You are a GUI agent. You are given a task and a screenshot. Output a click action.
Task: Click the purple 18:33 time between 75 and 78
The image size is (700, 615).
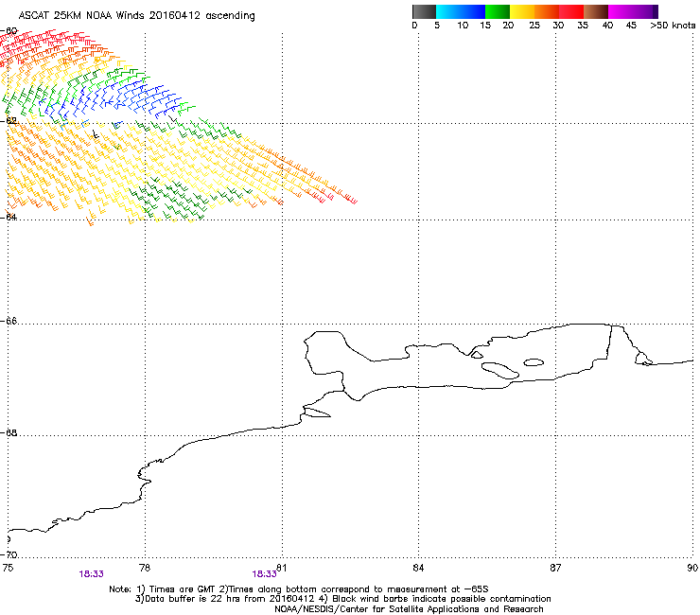92,574
